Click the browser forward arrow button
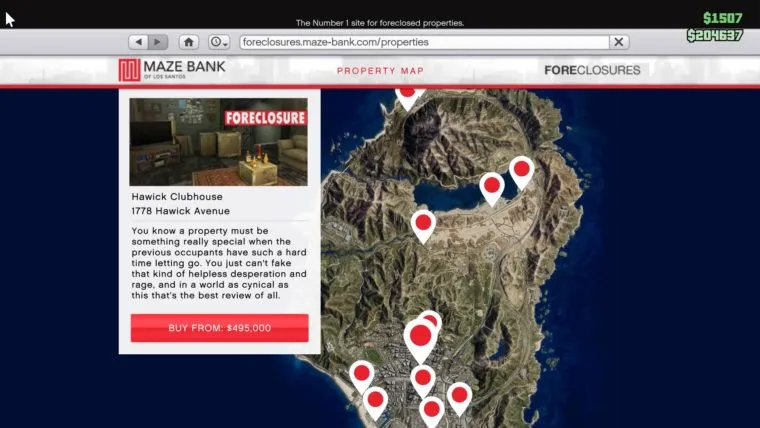The width and height of the screenshot is (760, 428). 158,42
